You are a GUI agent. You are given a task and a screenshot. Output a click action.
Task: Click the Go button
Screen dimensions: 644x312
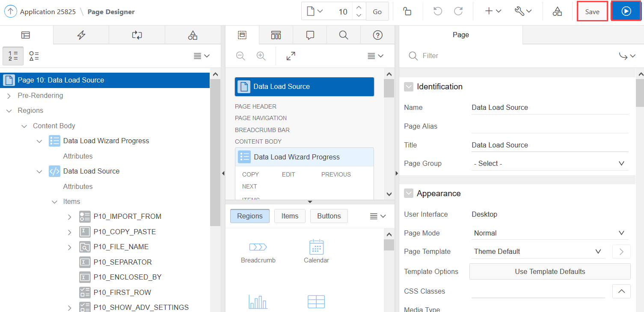[x=377, y=12]
